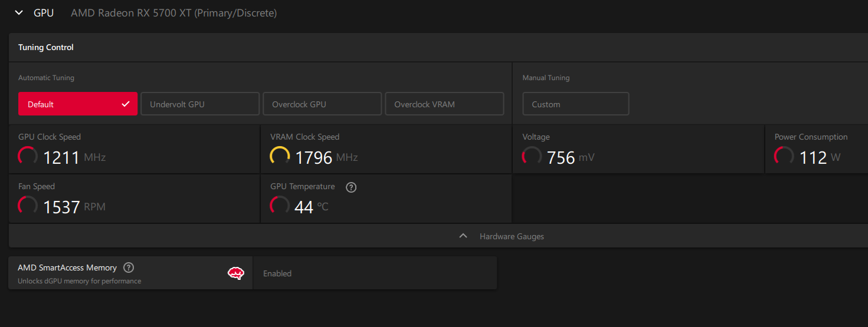Click the Enabled SmartAccess Memory status
Screen dimensions: 868x327
[277, 273]
